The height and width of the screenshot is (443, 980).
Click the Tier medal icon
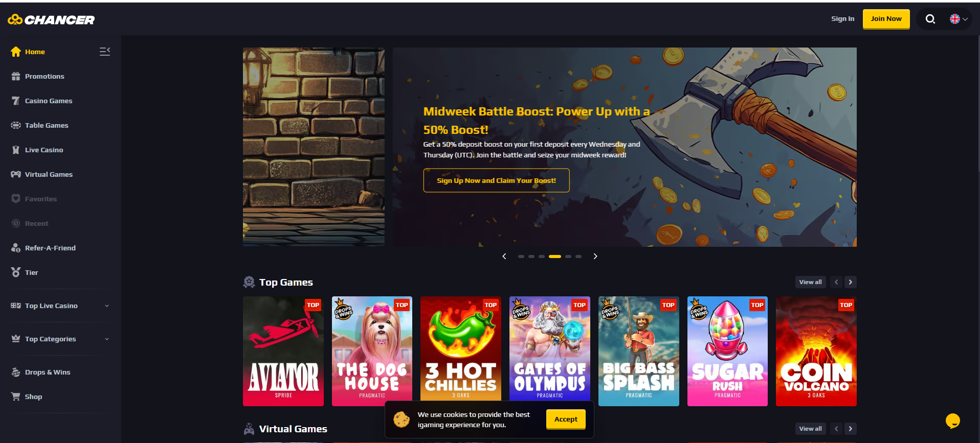[x=16, y=272]
